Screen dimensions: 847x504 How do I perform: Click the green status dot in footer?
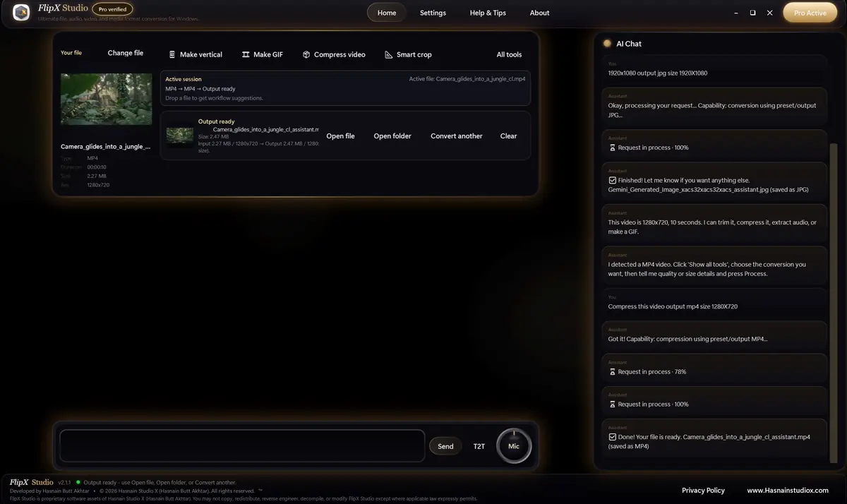click(x=78, y=482)
